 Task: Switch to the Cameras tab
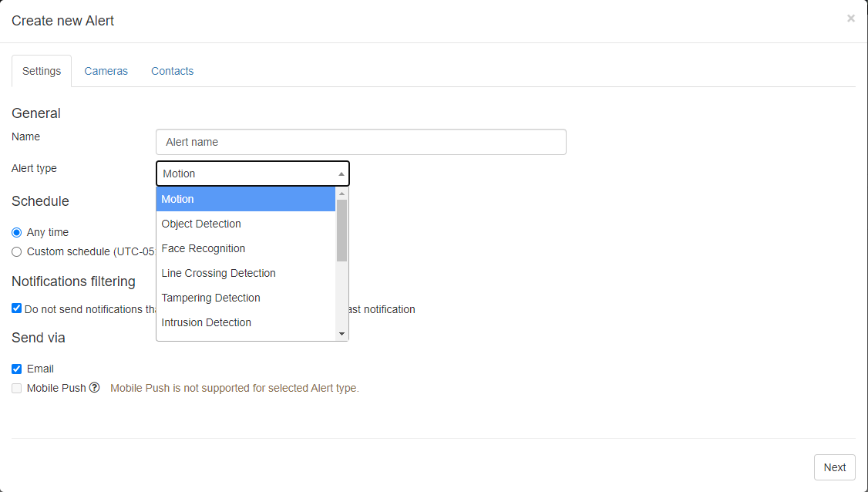point(106,71)
